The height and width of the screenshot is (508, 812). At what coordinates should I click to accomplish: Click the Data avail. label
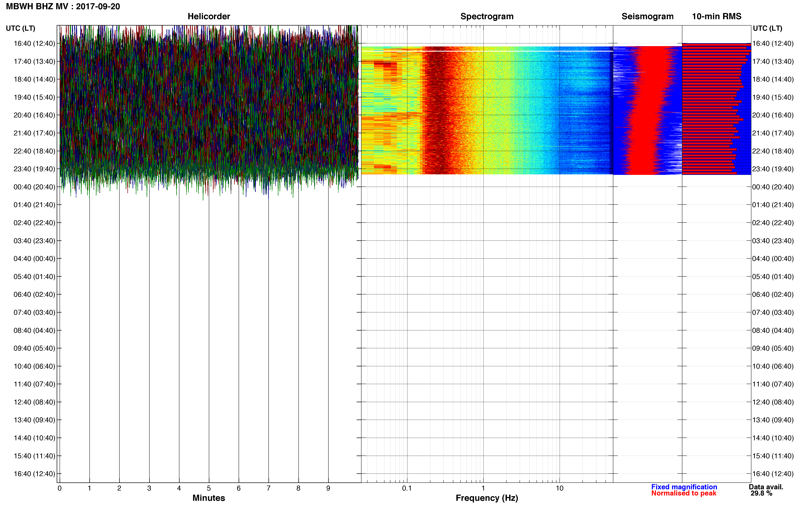pyautogui.click(x=766, y=487)
